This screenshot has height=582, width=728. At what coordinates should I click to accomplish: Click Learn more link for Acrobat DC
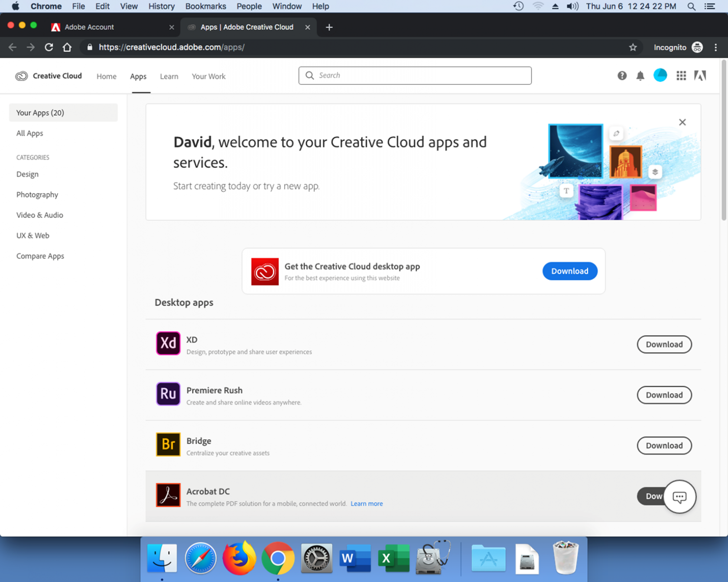(367, 504)
